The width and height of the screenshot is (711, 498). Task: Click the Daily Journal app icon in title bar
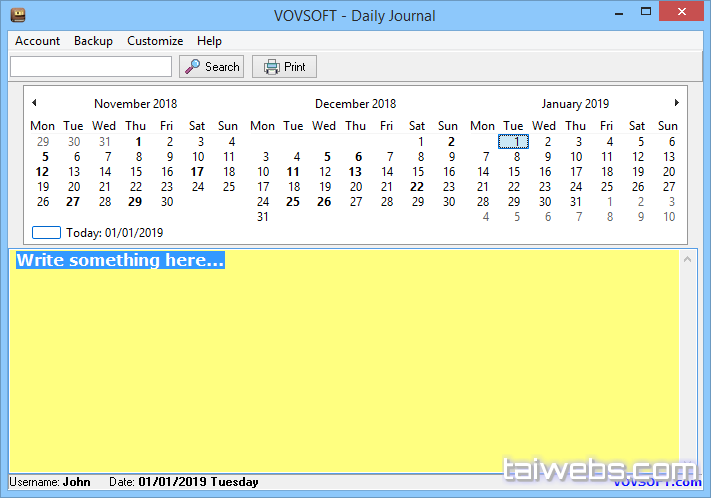17,15
